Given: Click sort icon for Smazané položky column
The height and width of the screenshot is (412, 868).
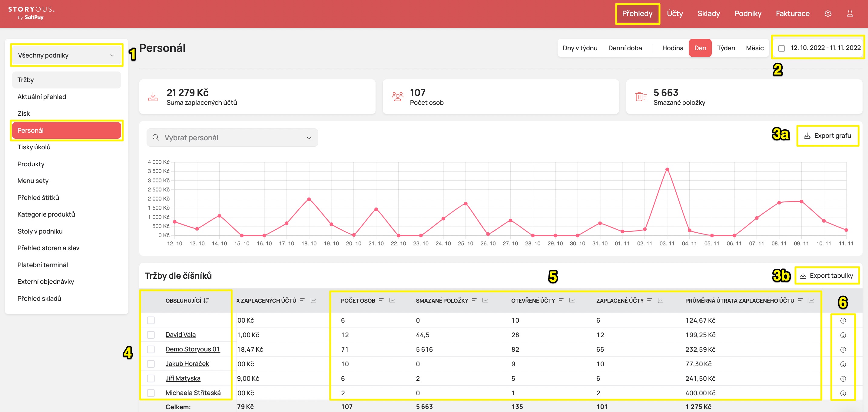Looking at the screenshot, I should tap(474, 301).
